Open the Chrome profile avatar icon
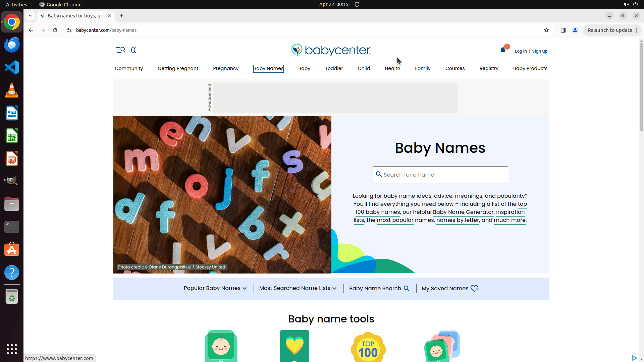The image size is (644, 362). coord(575,30)
